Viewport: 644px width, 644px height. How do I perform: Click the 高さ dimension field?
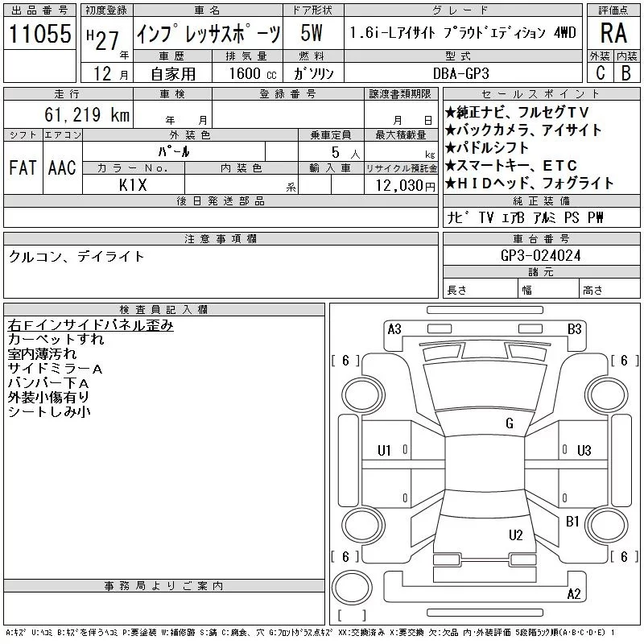pos(609,290)
